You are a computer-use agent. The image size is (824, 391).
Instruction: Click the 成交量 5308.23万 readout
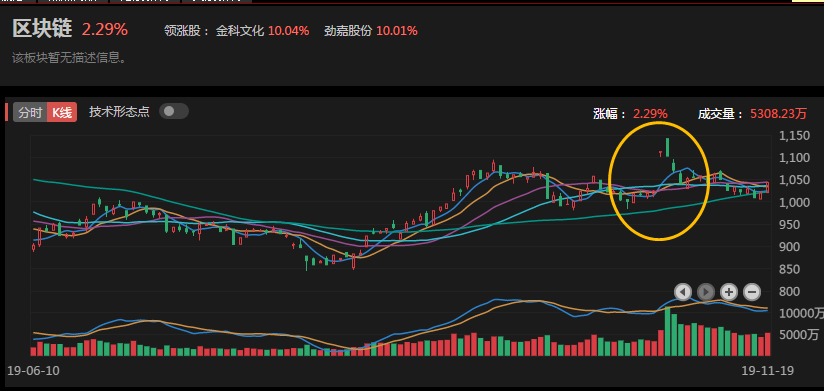coord(752,114)
